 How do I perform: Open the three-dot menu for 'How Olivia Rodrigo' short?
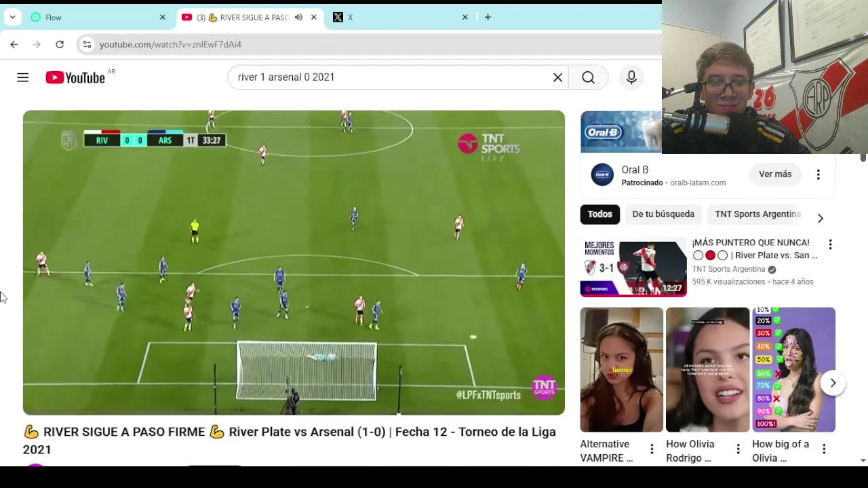(x=738, y=449)
